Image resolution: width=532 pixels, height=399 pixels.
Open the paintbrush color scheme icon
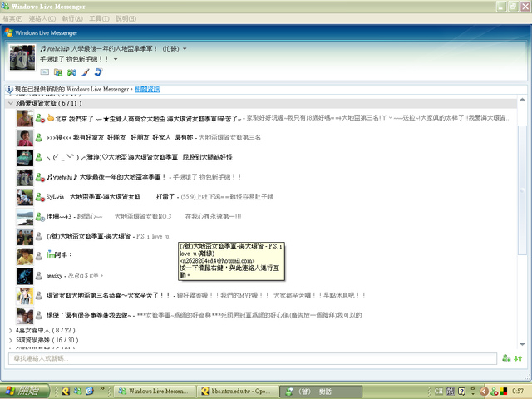pyautogui.click(x=85, y=72)
